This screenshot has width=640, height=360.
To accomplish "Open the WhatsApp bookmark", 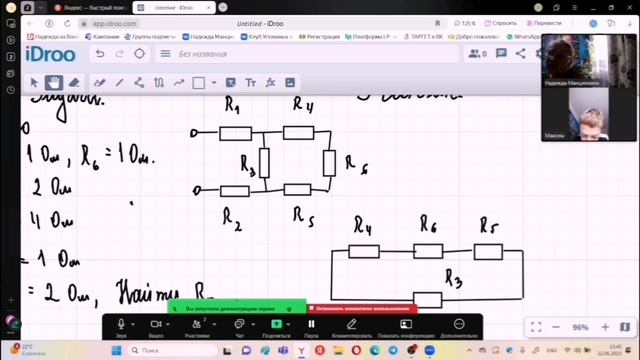I will pos(524,37).
